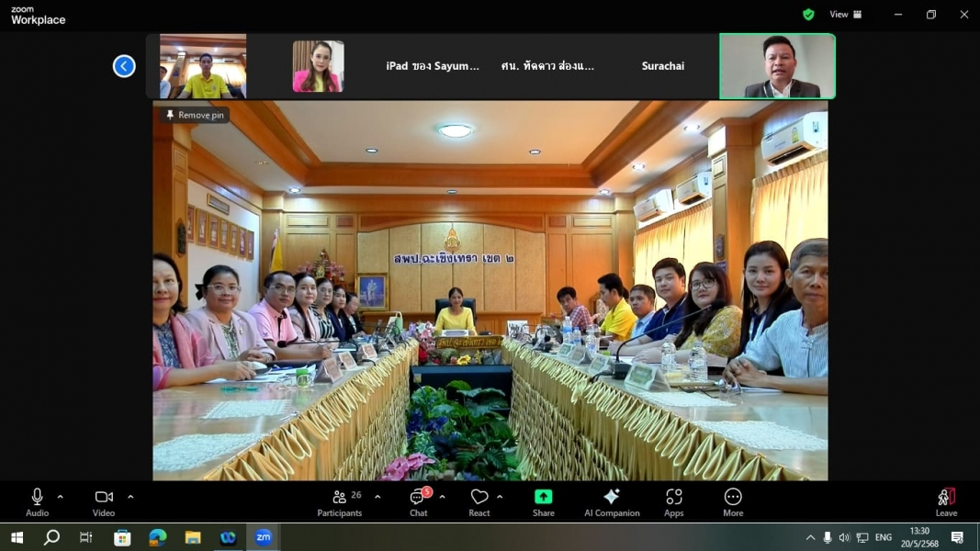Toggle camera with Video button
Viewport: 980px width, 551px height.
[x=104, y=502]
